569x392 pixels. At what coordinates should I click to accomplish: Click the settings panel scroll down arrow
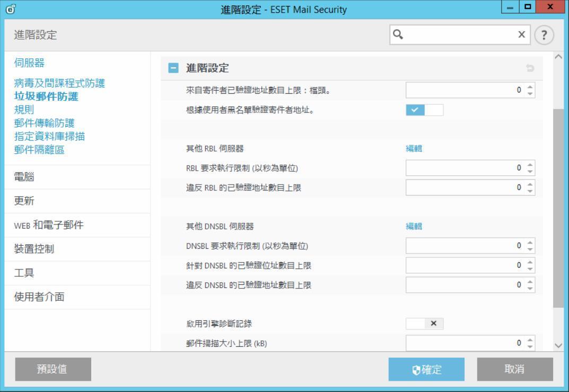coord(558,345)
